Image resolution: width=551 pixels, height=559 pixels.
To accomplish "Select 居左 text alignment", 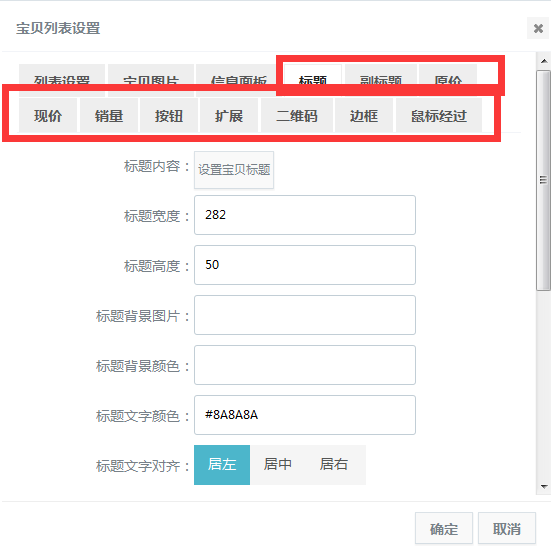I will (222, 465).
